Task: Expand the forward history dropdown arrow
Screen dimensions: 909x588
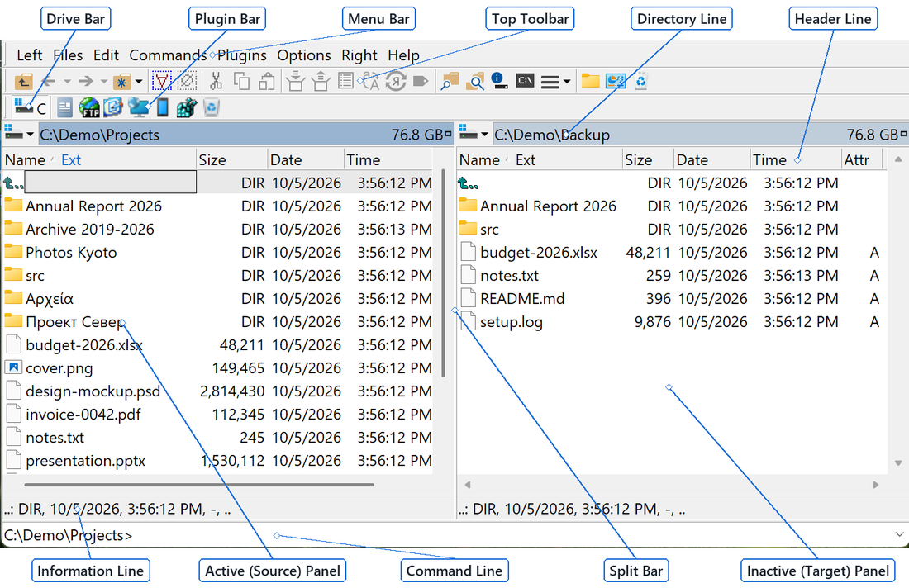Action: (x=104, y=82)
